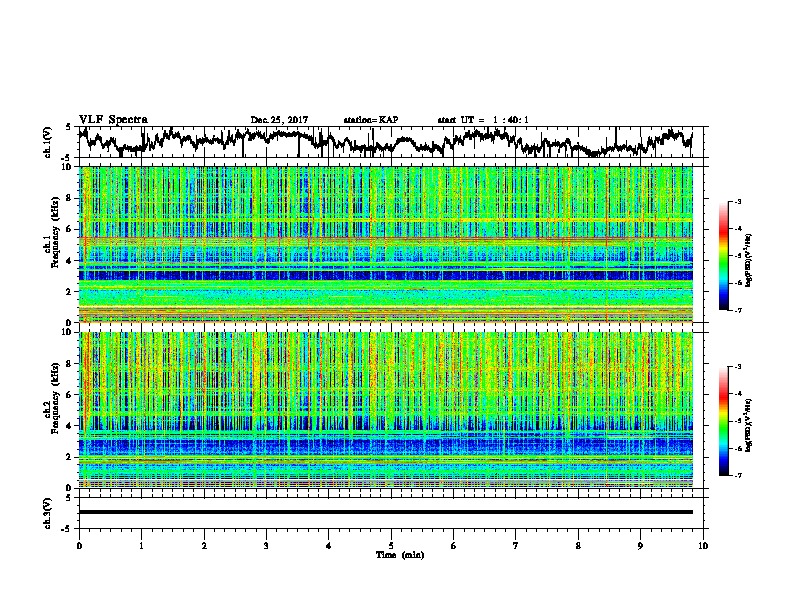Click the "ch.3(V)" axis label

(48, 513)
